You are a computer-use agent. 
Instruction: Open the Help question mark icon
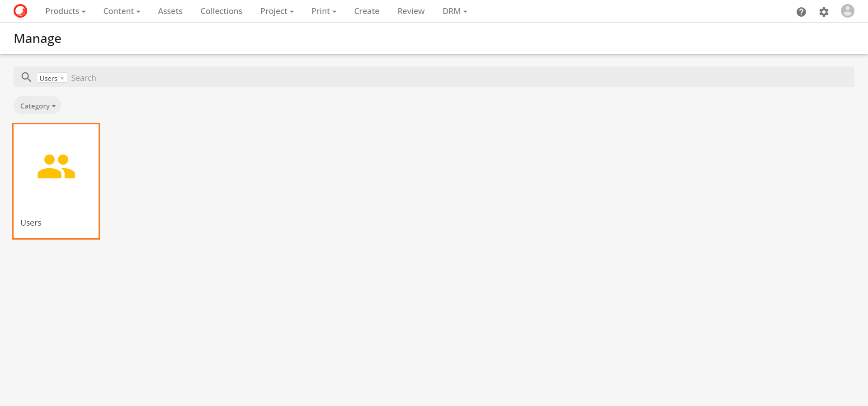tap(801, 12)
